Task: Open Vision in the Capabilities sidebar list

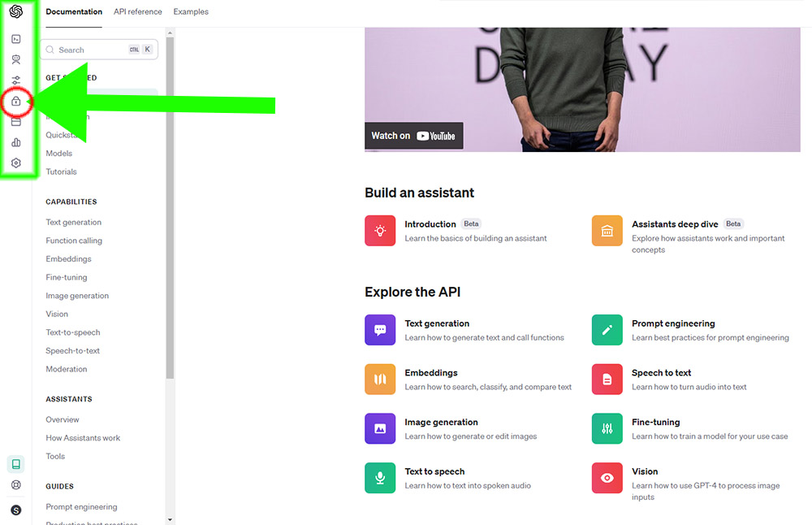Action: coord(57,314)
